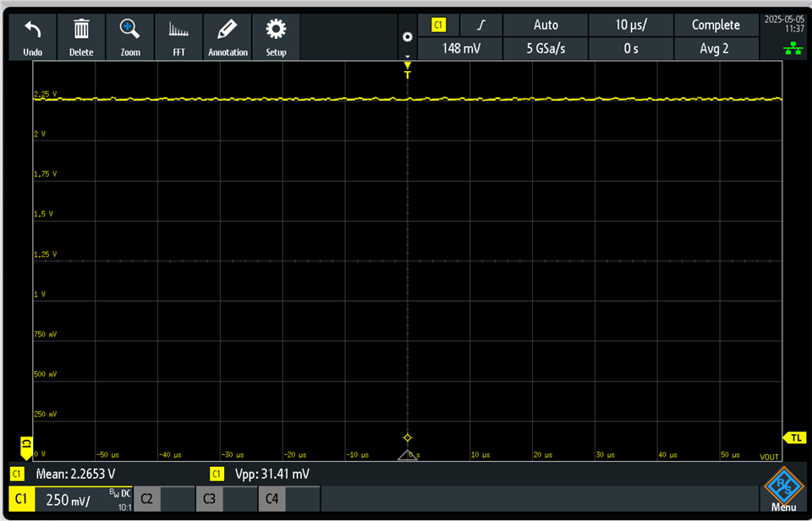The width and height of the screenshot is (812, 521).
Task: Open the 250 mV/ vertical scale setting
Action: click(x=68, y=501)
